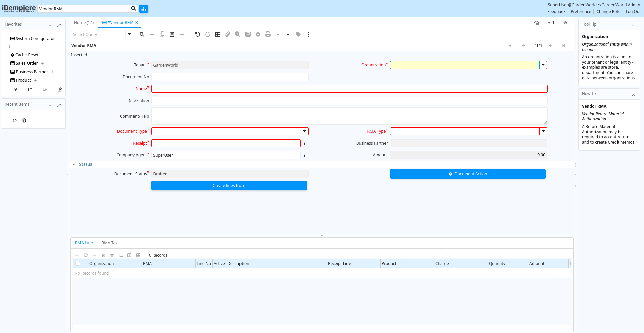Click the trash icon in Recent Items
Viewport: 644px width, 333px height.
pos(24,121)
